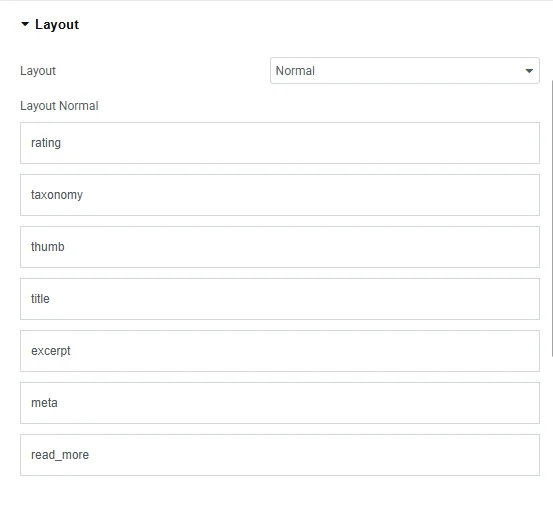Open the Layout dropdown showing Normal
553x510 pixels.
(405, 71)
